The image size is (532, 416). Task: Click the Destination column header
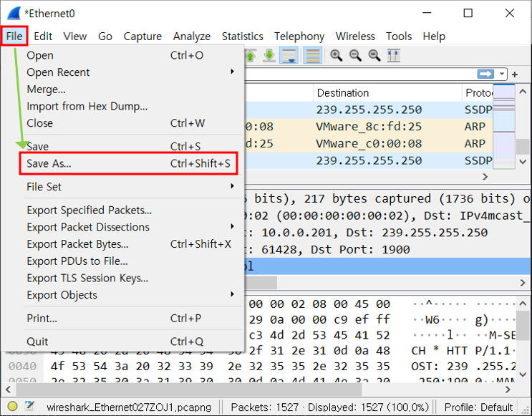coord(387,92)
